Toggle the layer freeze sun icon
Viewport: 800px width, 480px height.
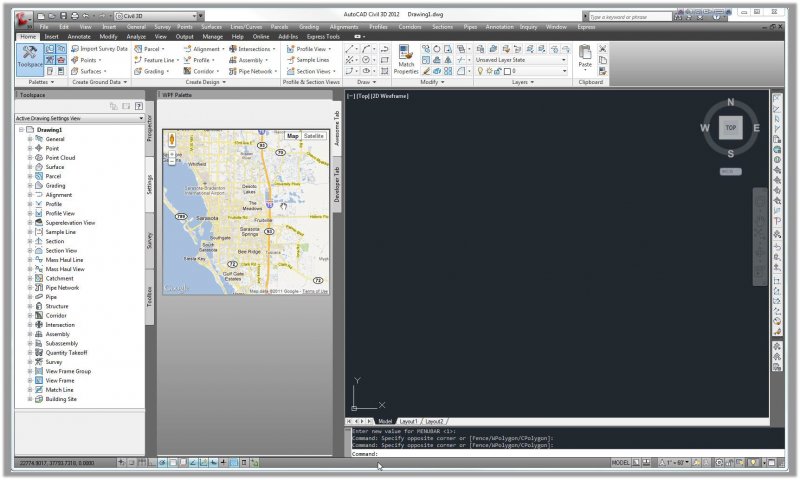(x=489, y=71)
